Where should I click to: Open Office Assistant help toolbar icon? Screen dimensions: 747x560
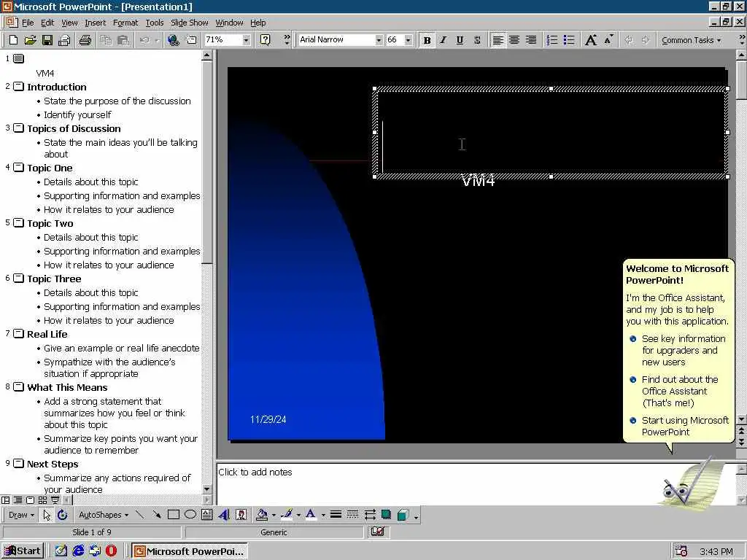tap(266, 40)
